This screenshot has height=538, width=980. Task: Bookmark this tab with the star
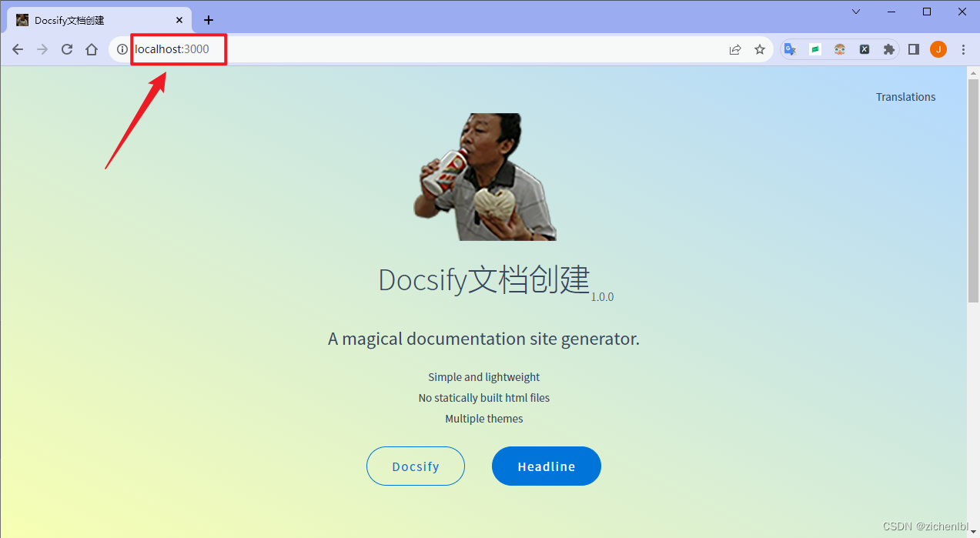coord(760,49)
